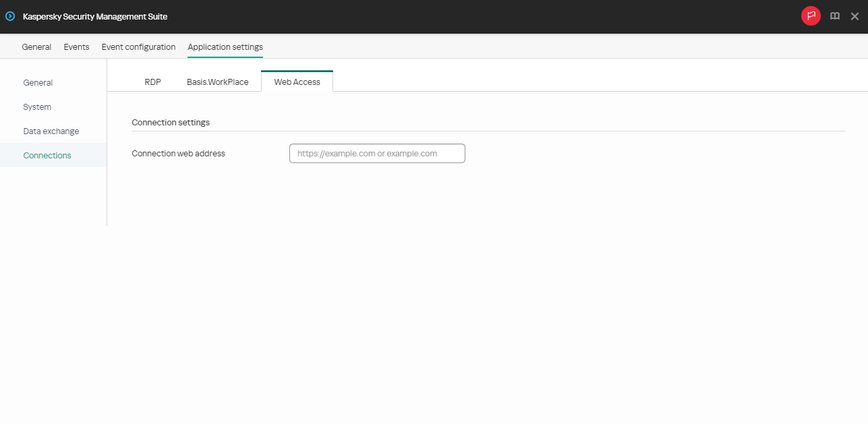Go to System settings in the sidebar

[37, 107]
